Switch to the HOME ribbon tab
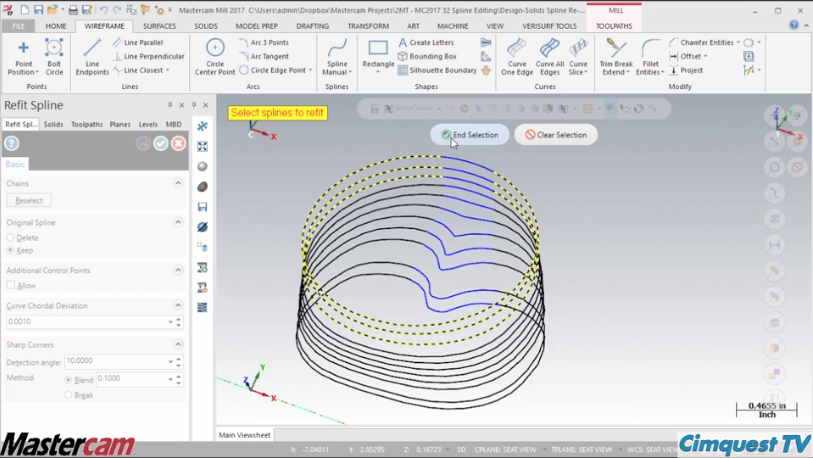 [x=55, y=26]
